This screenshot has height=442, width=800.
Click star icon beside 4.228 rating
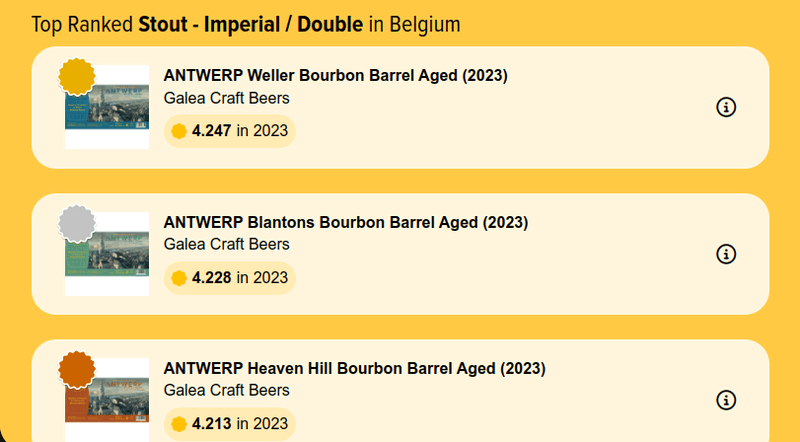click(179, 278)
